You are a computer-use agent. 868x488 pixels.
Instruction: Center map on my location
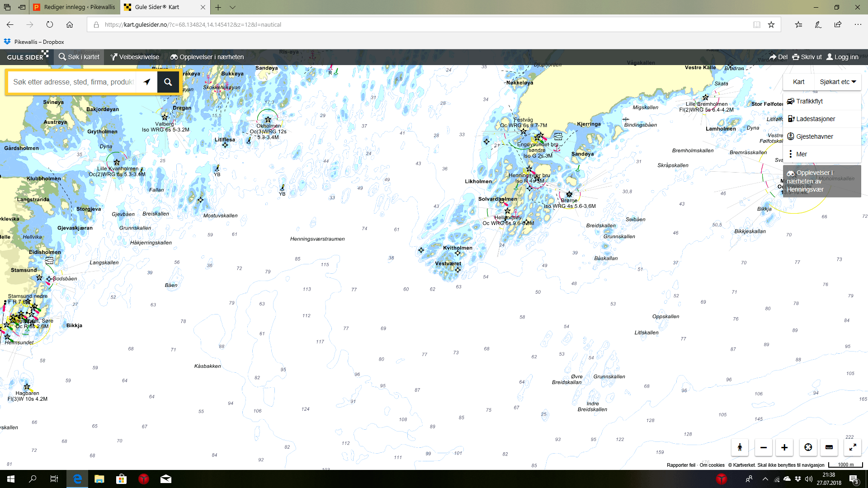tap(808, 447)
